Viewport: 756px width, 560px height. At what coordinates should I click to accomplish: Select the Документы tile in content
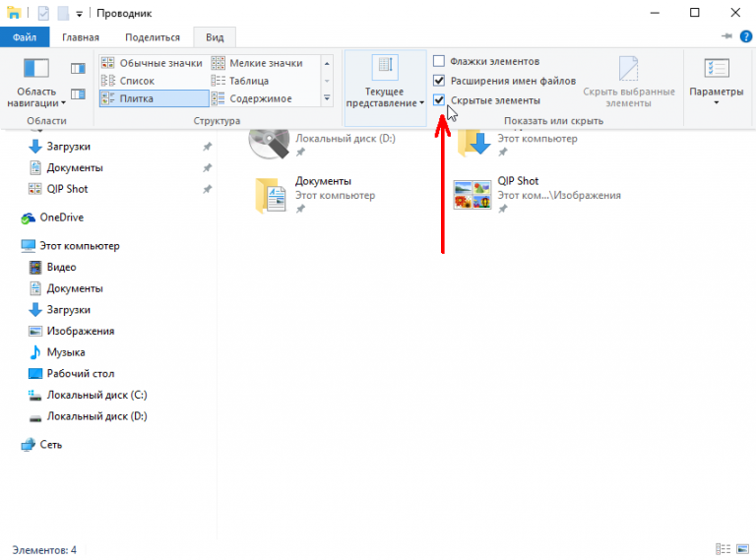click(x=316, y=195)
